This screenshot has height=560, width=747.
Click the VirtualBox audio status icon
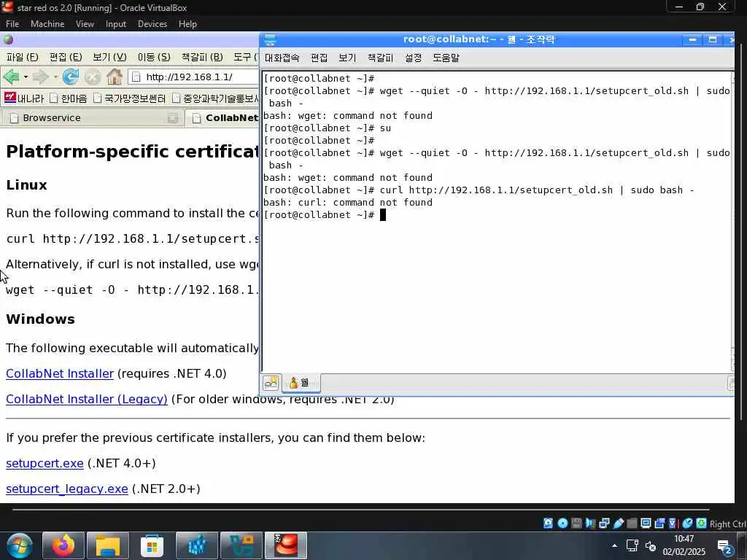click(x=590, y=524)
